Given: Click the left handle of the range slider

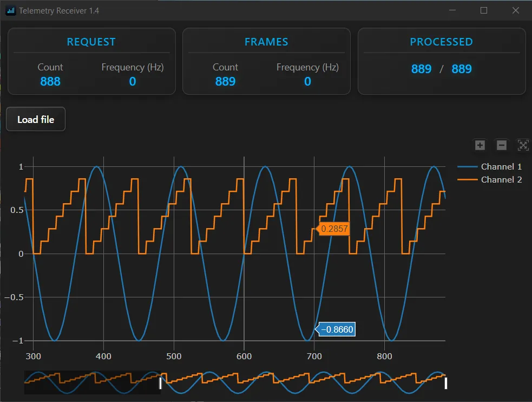Looking at the screenshot, I should coord(160,383).
